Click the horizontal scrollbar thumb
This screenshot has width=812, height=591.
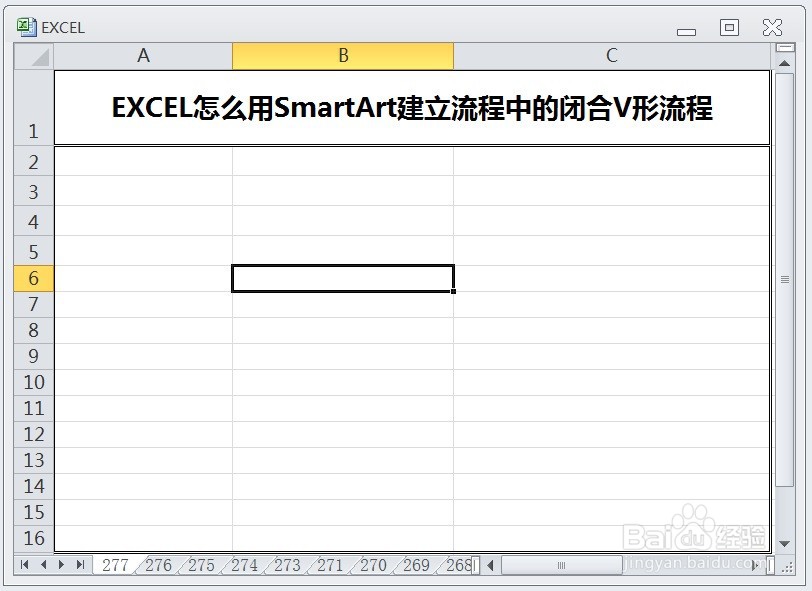tap(561, 565)
